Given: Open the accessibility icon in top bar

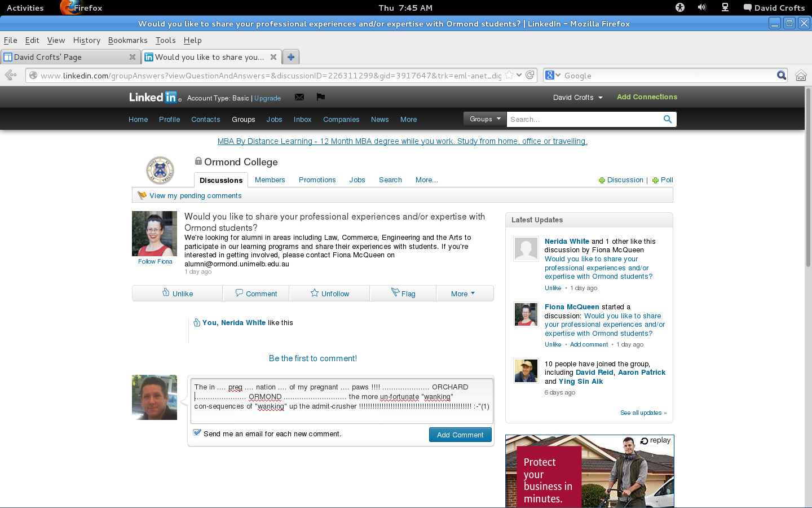Looking at the screenshot, I should [680, 7].
